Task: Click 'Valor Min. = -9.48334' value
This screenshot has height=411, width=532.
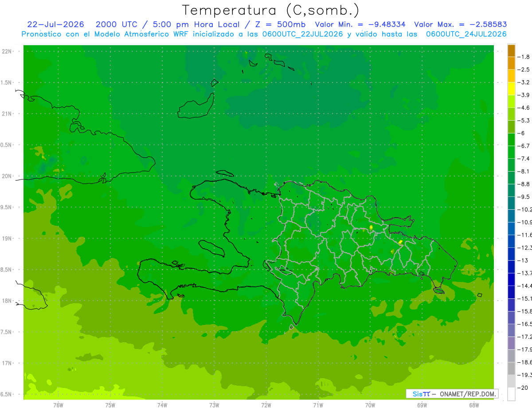Action: tap(360, 24)
